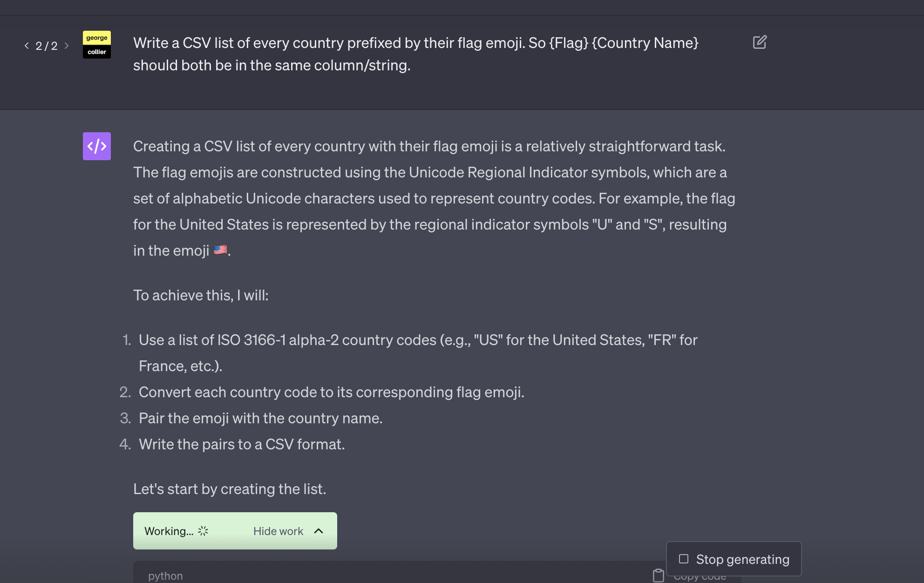Click the 'Write the pairs to a CSV format' step
The height and width of the screenshot is (583, 924).
(x=242, y=444)
